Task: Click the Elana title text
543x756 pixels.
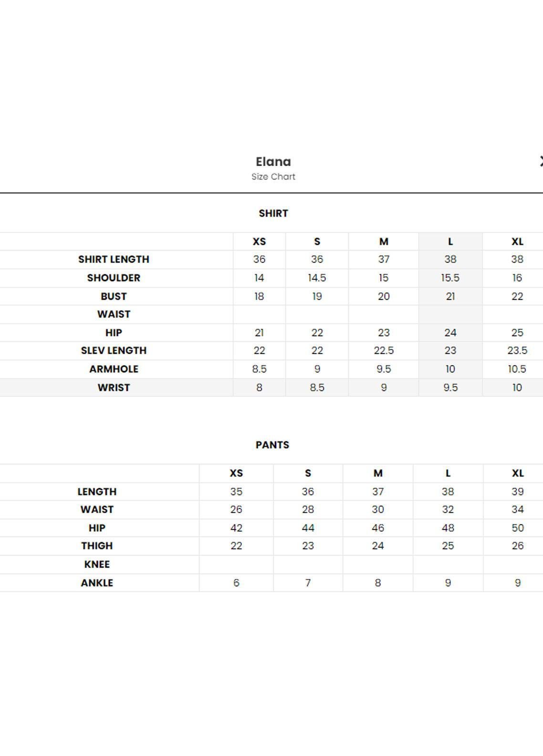Action: (273, 162)
